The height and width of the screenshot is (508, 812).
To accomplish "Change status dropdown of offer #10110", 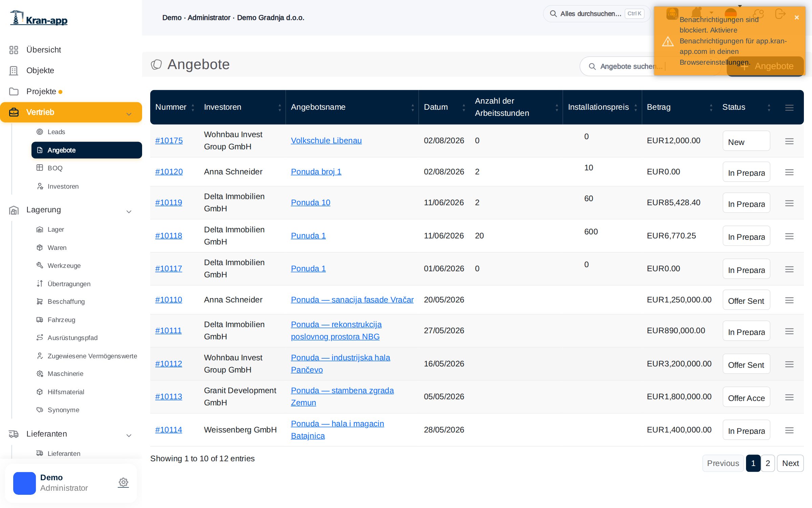I will click(746, 300).
